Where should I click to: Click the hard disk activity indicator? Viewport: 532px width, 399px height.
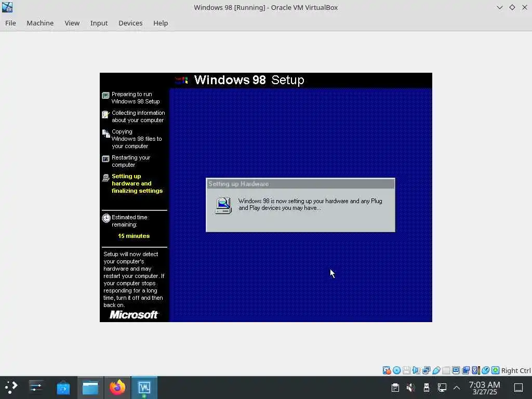pos(387,370)
